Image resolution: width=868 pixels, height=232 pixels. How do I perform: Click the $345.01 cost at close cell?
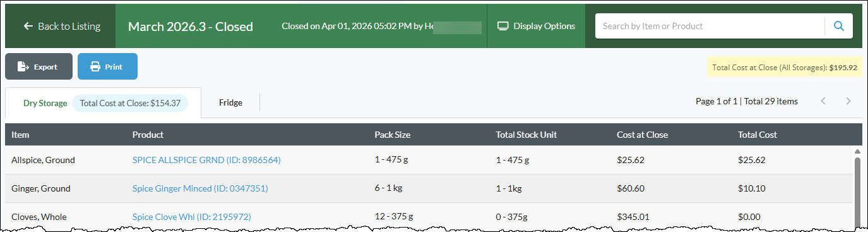click(x=633, y=217)
